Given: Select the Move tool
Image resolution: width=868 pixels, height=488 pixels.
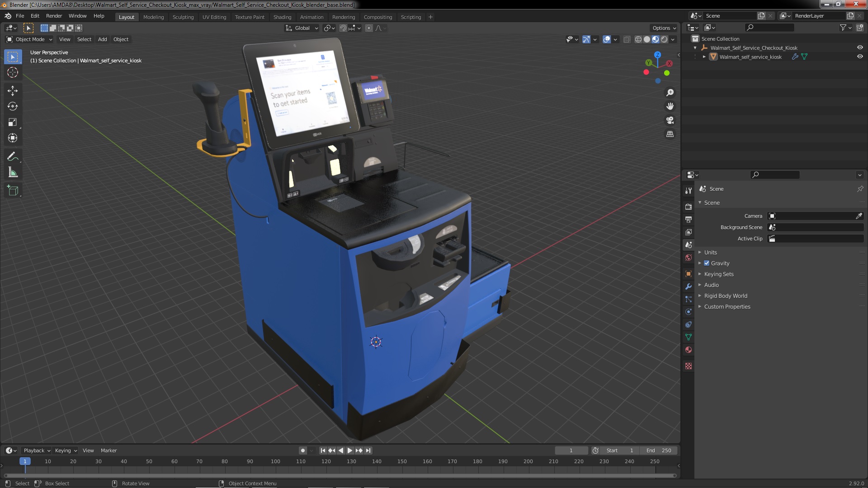Looking at the screenshot, I should click(13, 91).
